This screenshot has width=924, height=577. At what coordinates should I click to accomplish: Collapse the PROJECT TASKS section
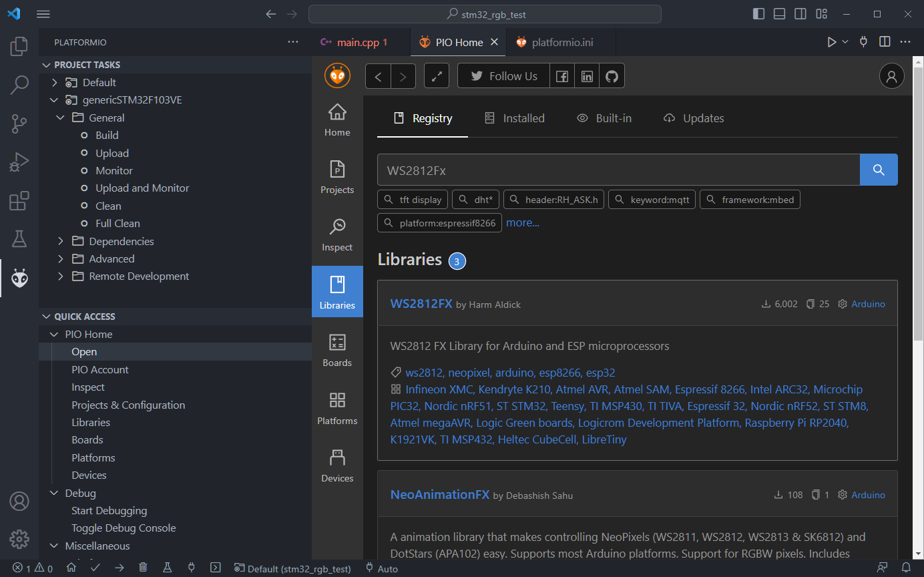click(x=175, y=65)
